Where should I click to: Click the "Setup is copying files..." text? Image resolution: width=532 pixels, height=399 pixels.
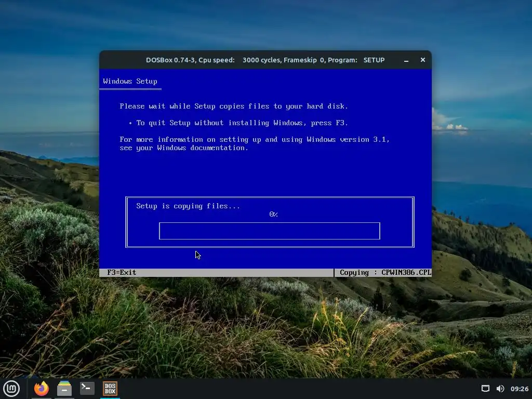pyautogui.click(x=188, y=206)
